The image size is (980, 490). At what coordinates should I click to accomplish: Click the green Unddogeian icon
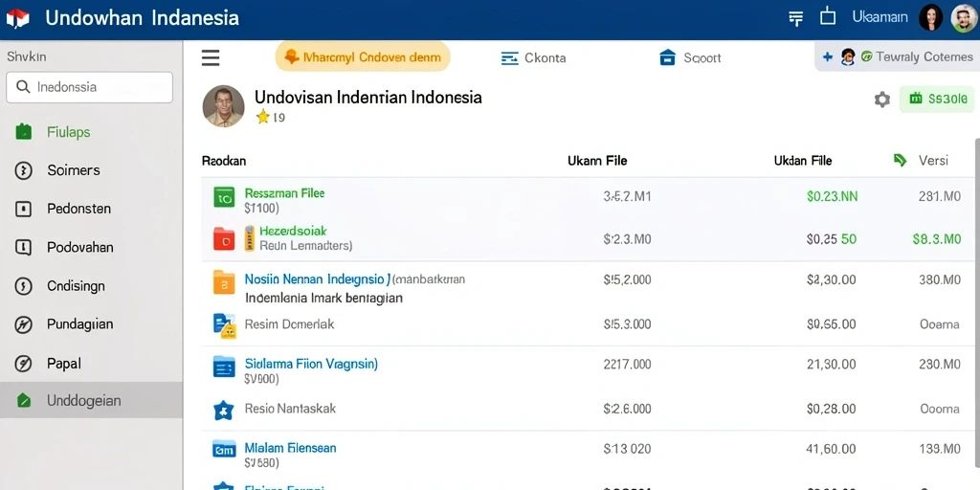23,401
